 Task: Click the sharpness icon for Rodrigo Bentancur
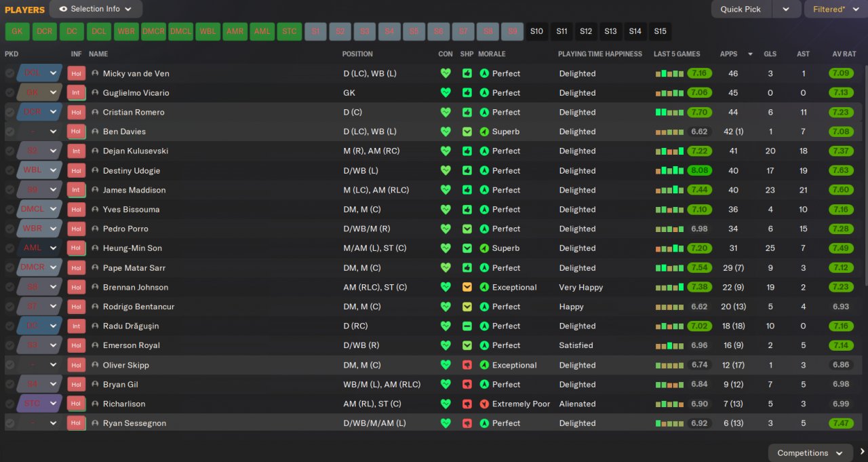467,307
